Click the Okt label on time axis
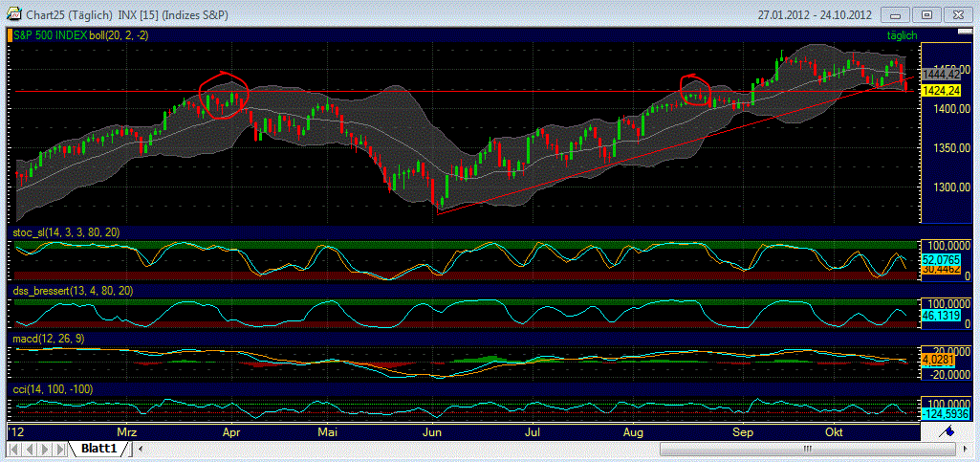The height and width of the screenshot is (462, 980). pos(833,432)
